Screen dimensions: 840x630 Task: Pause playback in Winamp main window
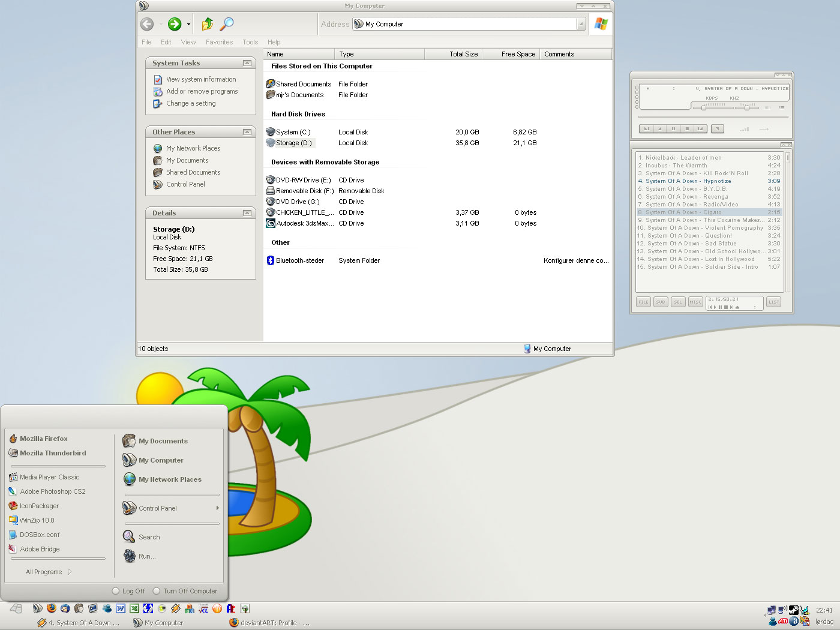point(673,128)
